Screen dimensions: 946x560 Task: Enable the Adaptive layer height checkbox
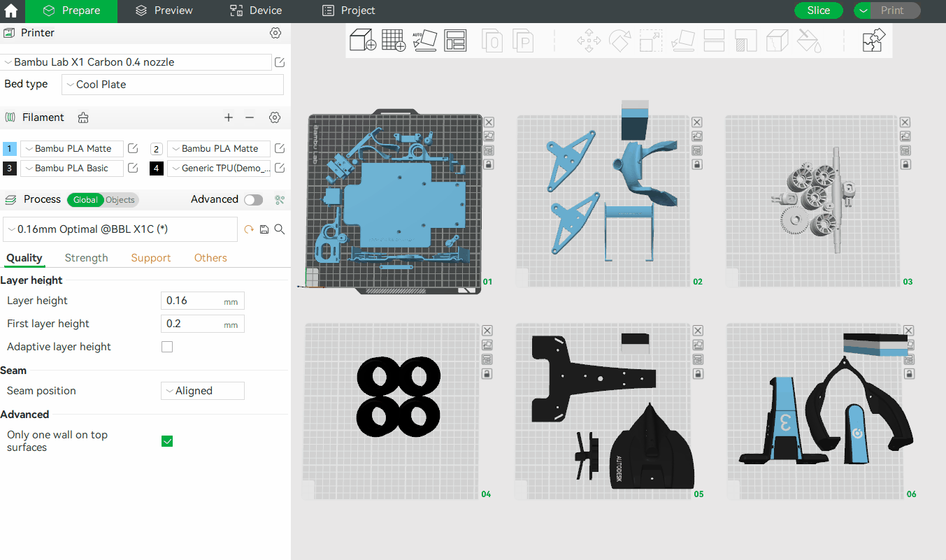pyautogui.click(x=167, y=347)
